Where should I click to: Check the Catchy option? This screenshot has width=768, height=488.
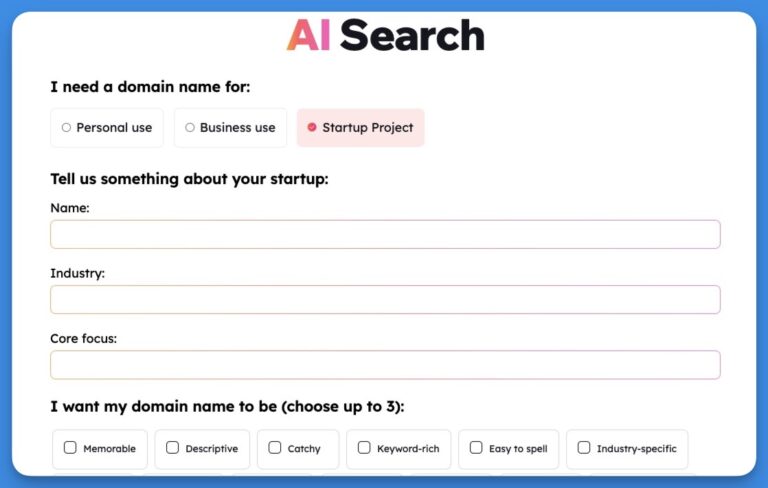click(275, 448)
